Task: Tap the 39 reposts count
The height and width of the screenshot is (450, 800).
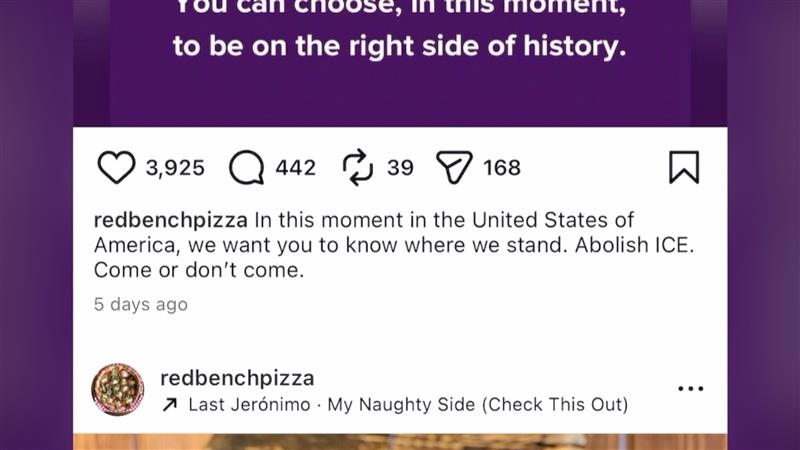Action: point(400,168)
